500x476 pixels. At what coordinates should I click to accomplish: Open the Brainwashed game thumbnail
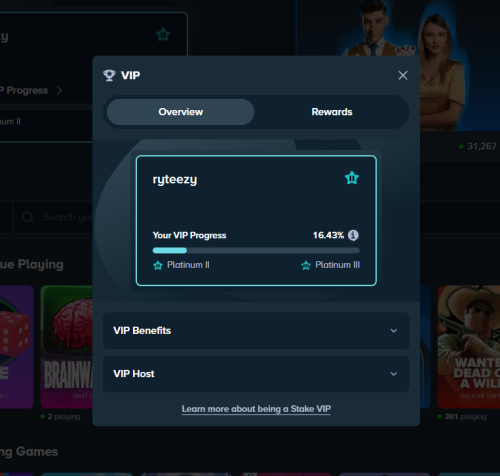(67, 347)
